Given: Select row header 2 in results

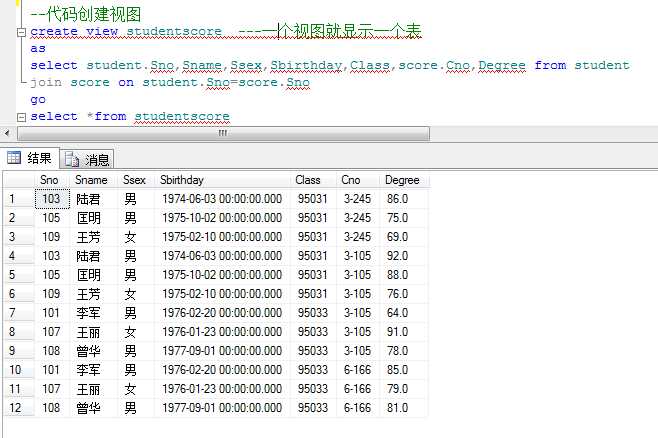Looking at the screenshot, I should [19, 218].
